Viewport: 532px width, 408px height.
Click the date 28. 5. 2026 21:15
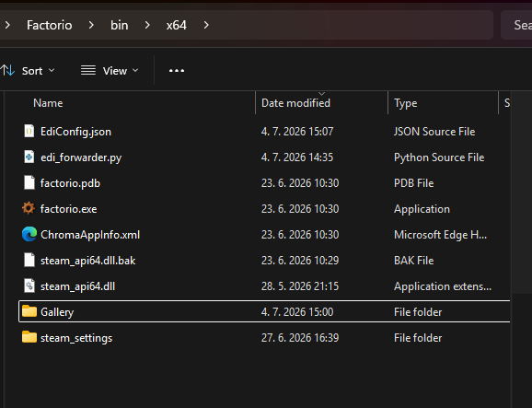pos(300,286)
